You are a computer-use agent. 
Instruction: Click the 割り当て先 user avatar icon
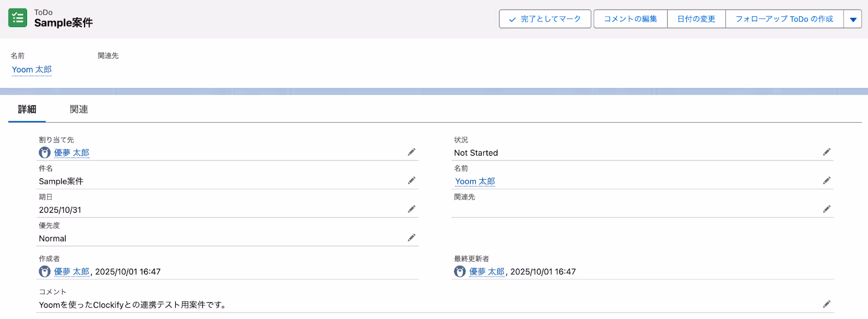coord(45,152)
